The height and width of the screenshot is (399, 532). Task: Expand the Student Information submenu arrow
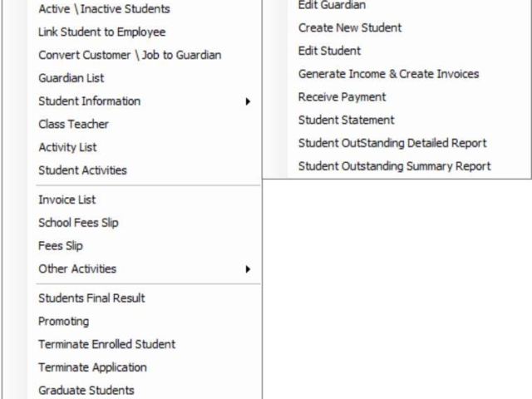[248, 101]
